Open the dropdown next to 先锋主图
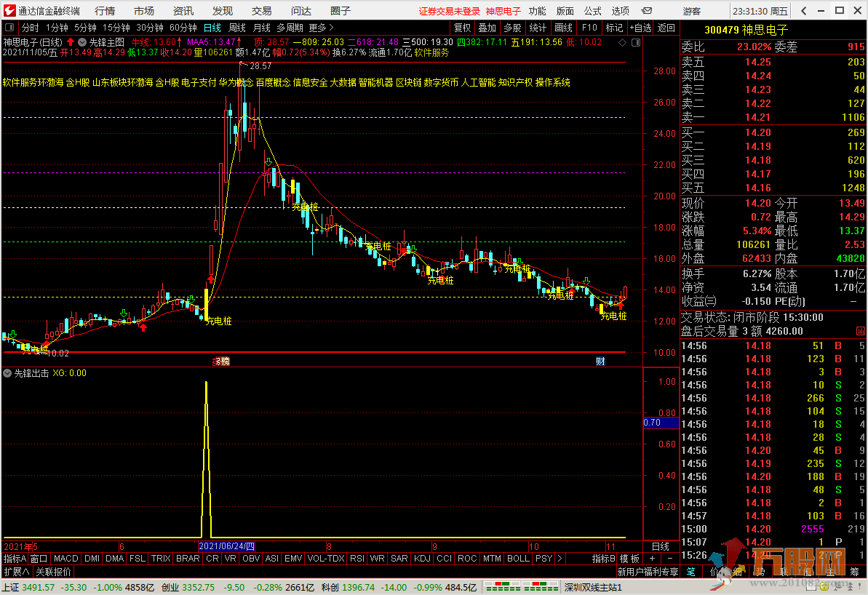The width and height of the screenshot is (868, 595). pos(82,42)
